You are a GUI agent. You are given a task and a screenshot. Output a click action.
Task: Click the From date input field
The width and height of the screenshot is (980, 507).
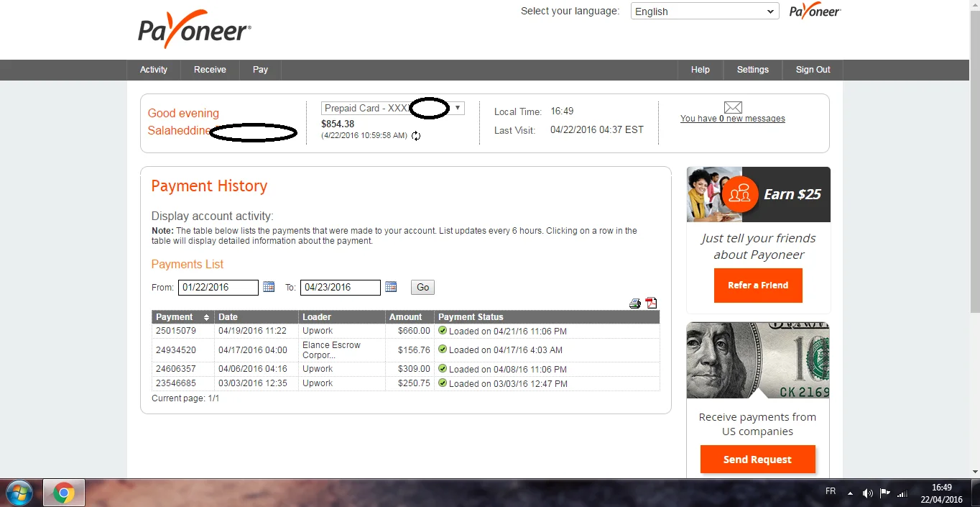coord(218,288)
